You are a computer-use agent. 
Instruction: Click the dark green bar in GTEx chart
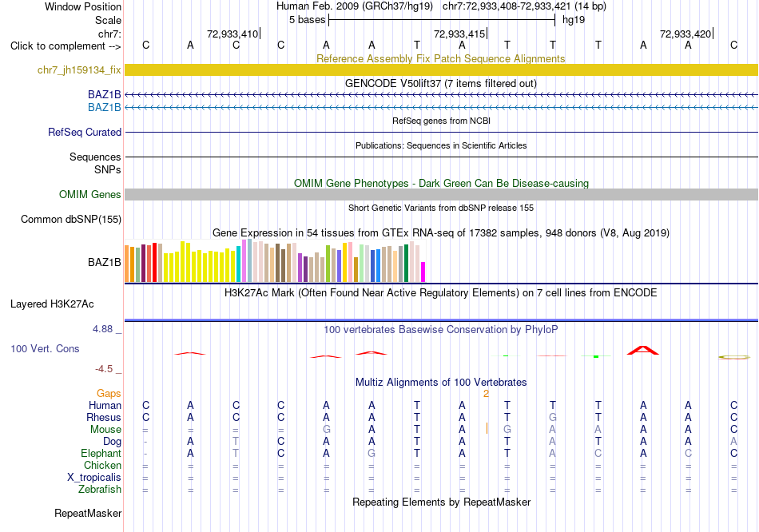(406, 264)
